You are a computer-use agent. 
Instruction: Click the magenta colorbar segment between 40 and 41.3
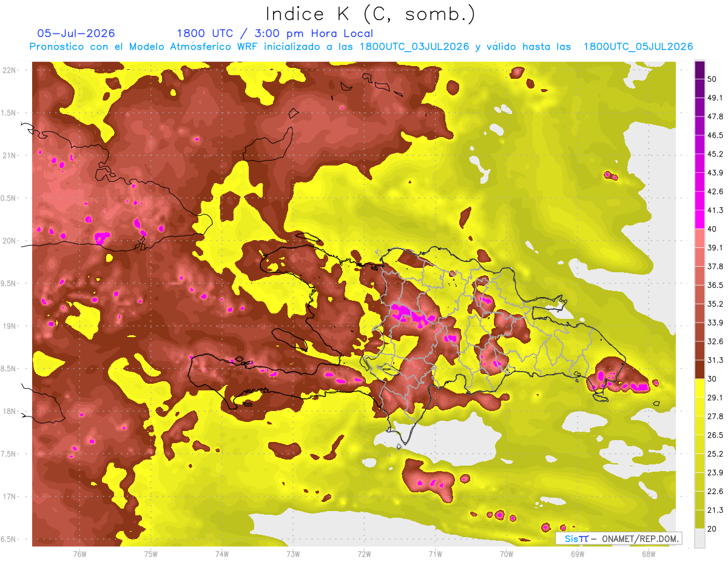click(x=699, y=219)
